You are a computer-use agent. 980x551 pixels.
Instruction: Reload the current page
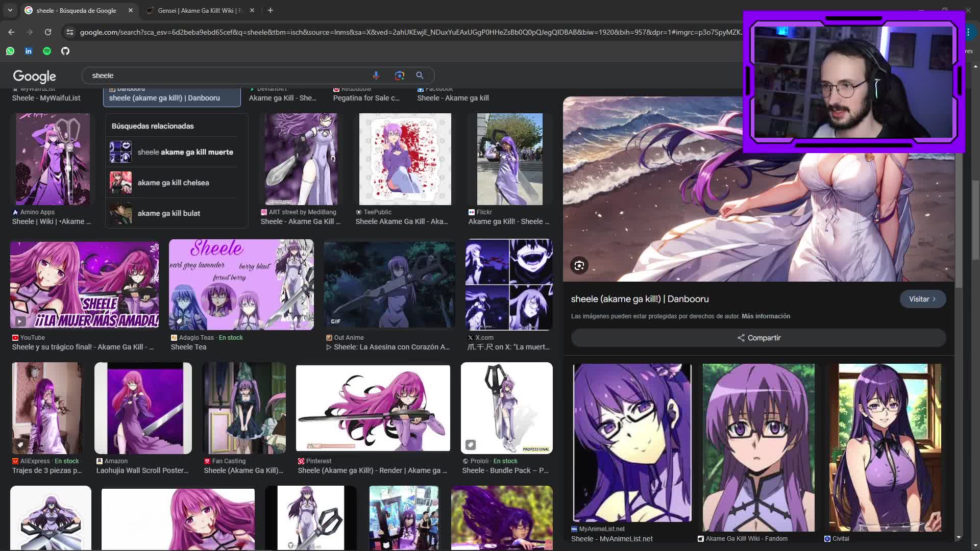tap(48, 32)
